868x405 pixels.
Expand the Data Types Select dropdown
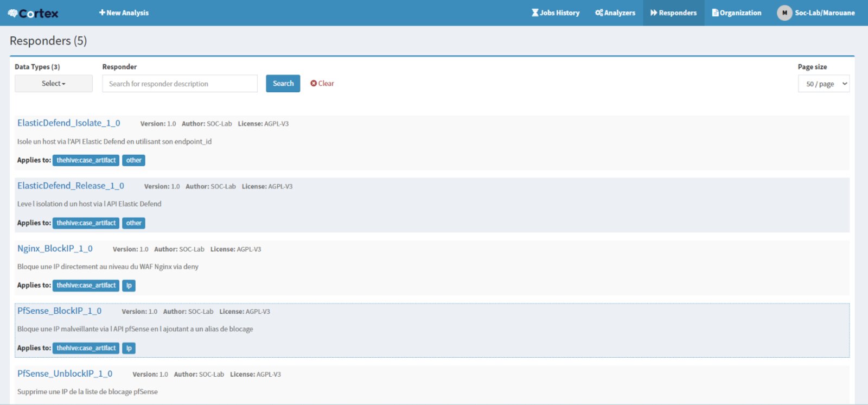tap(54, 84)
